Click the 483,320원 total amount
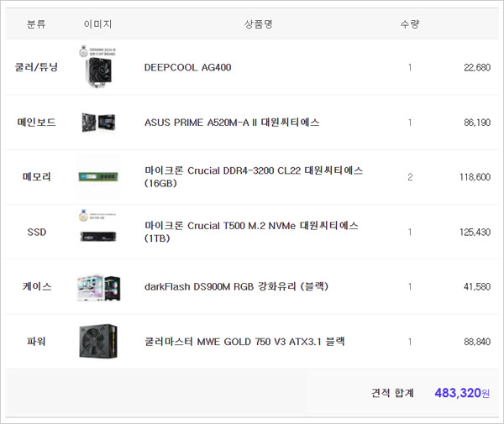The image size is (504, 424). (x=462, y=393)
